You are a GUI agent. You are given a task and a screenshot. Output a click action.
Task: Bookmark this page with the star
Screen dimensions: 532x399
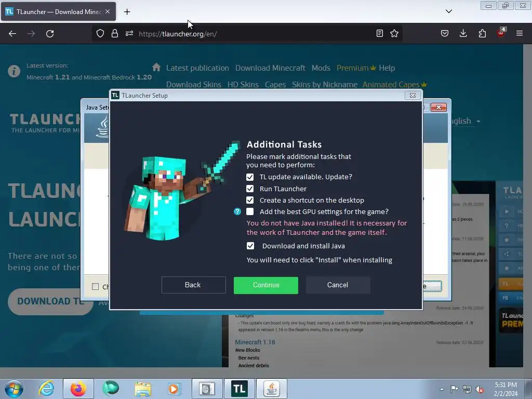point(394,33)
